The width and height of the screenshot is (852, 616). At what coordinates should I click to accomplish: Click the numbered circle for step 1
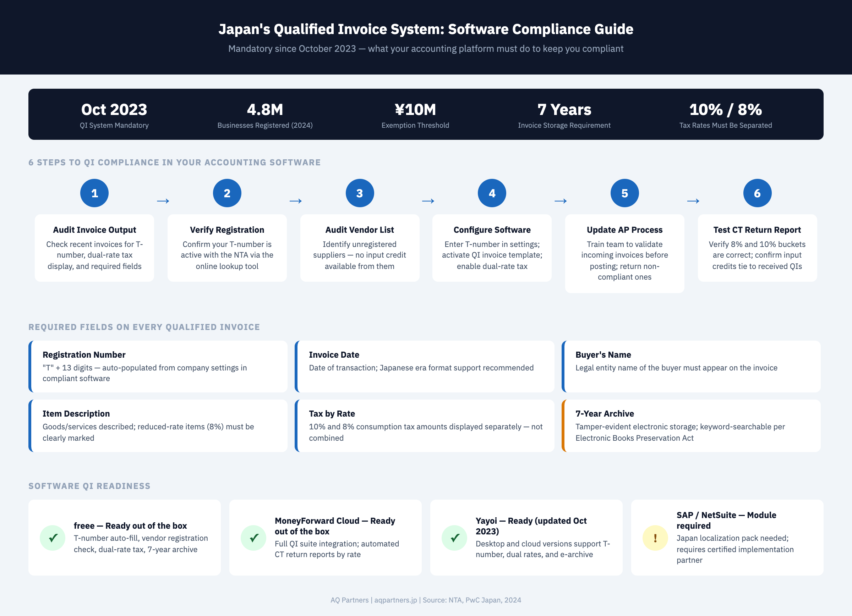(94, 193)
